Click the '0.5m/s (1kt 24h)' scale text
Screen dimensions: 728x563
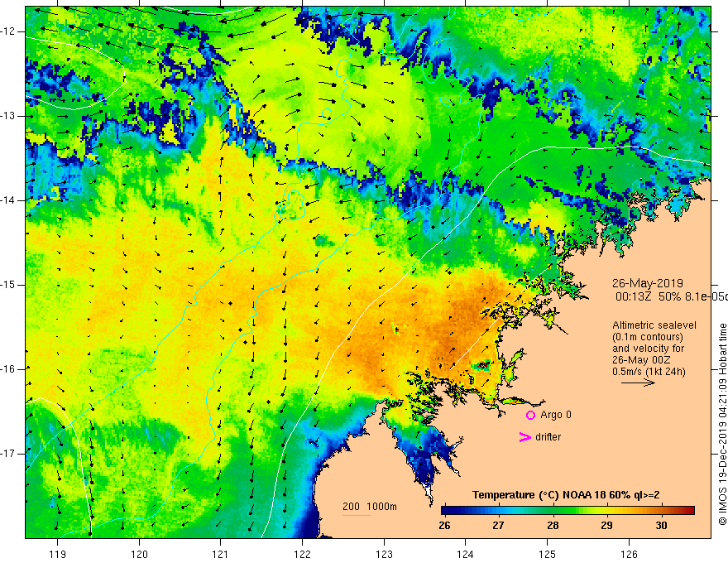point(649,372)
